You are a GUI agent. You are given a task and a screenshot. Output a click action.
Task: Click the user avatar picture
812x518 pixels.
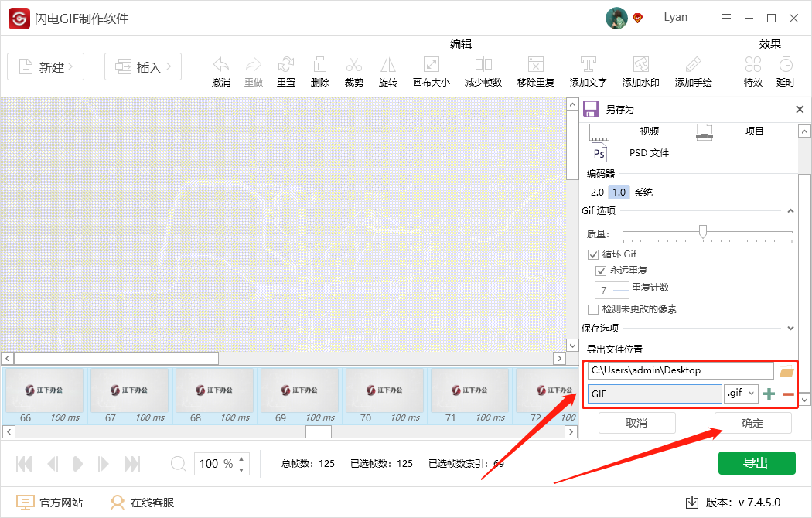tap(616, 18)
